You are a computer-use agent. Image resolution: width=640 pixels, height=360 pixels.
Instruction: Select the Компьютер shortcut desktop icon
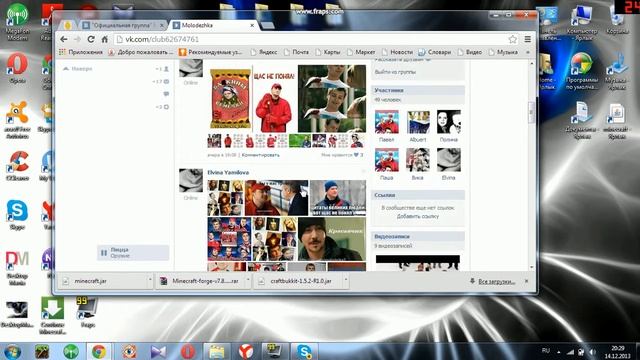(582, 22)
